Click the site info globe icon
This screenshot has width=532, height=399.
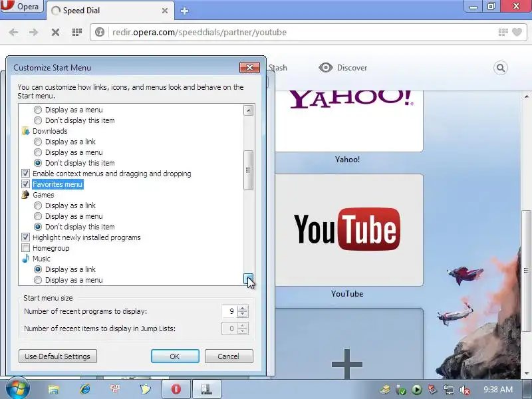99,32
